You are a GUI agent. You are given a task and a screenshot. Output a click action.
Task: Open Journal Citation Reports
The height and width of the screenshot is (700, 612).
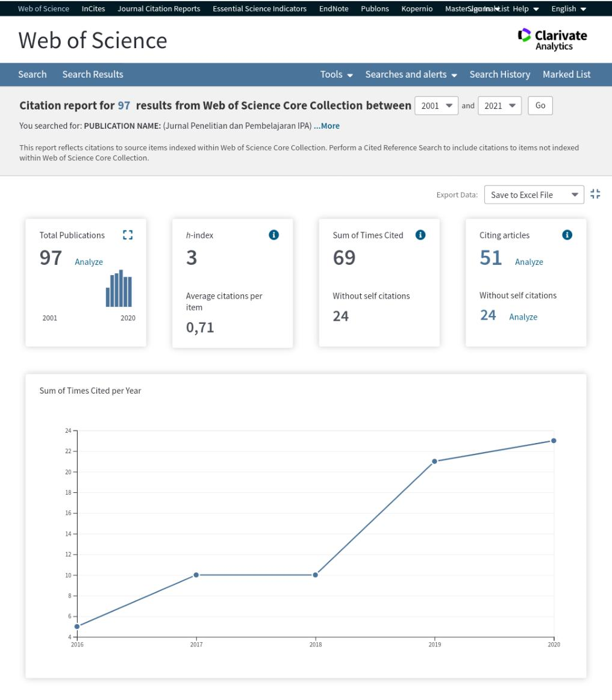tap(158, 8)
